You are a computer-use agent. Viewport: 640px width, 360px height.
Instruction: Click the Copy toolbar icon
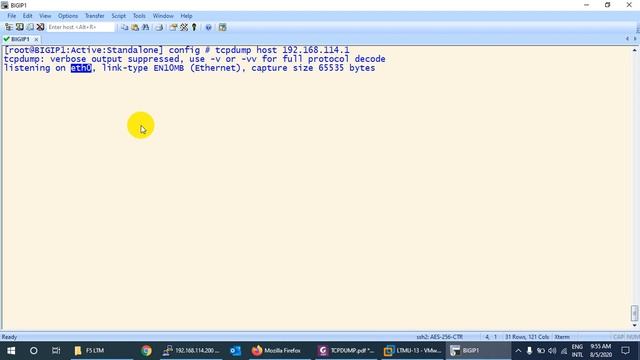(124, 27)
